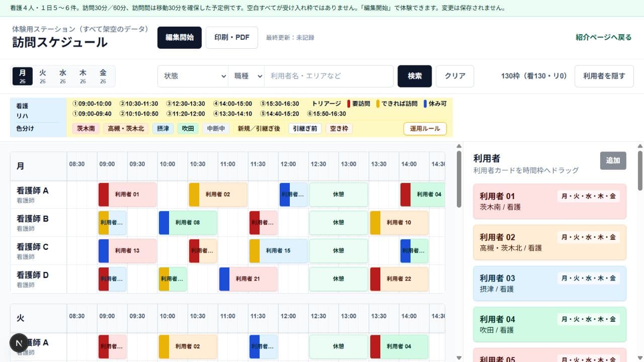Open the 状態 filter dropdown
644x362 pixels.
(193, 76)
